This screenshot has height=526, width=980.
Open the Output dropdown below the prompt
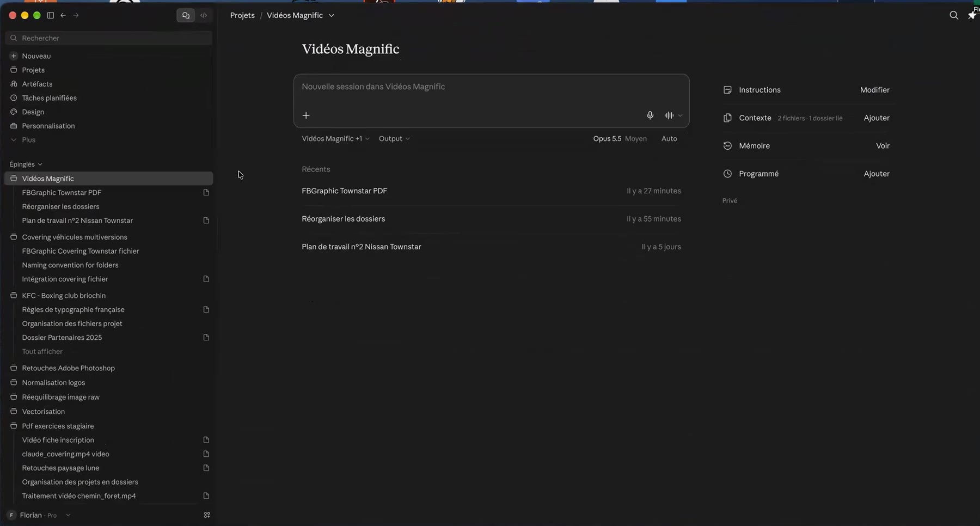(394, 139)
